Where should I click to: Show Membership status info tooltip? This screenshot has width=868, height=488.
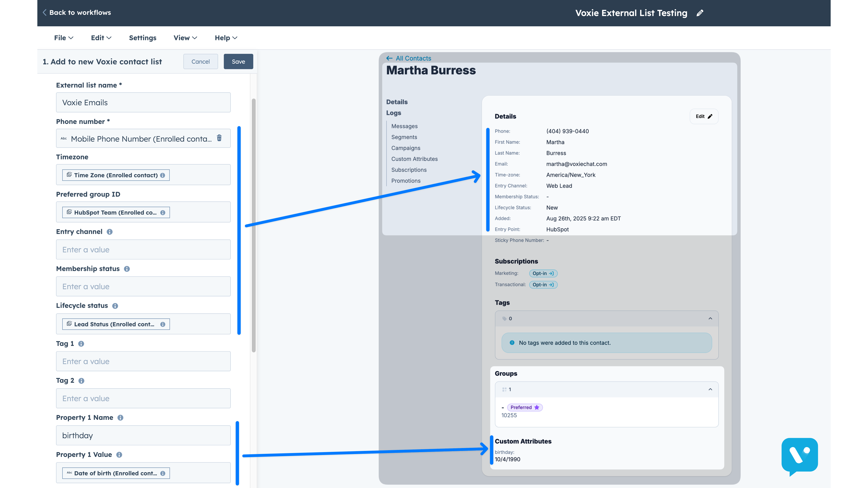coord(127,269)
